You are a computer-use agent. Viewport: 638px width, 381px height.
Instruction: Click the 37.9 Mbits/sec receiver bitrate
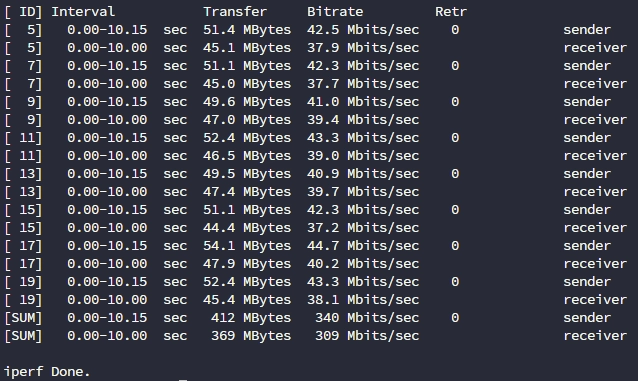coord(363,48)
